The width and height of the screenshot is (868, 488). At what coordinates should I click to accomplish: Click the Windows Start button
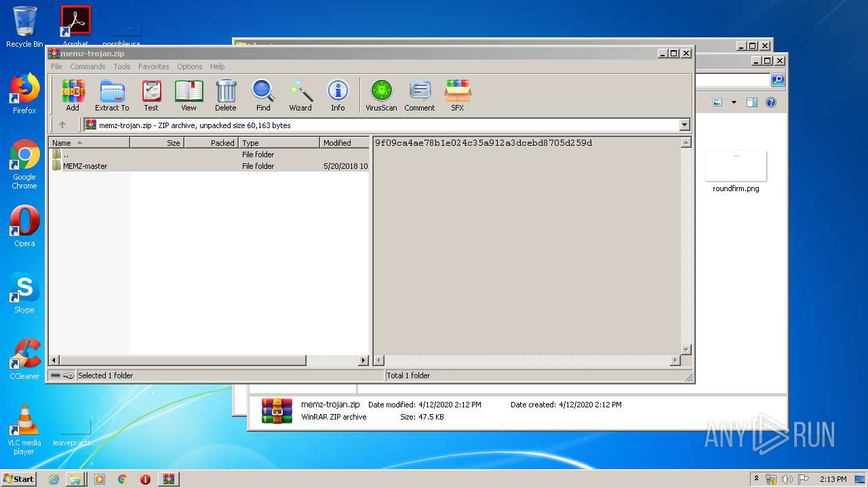(x=19, y=479)
